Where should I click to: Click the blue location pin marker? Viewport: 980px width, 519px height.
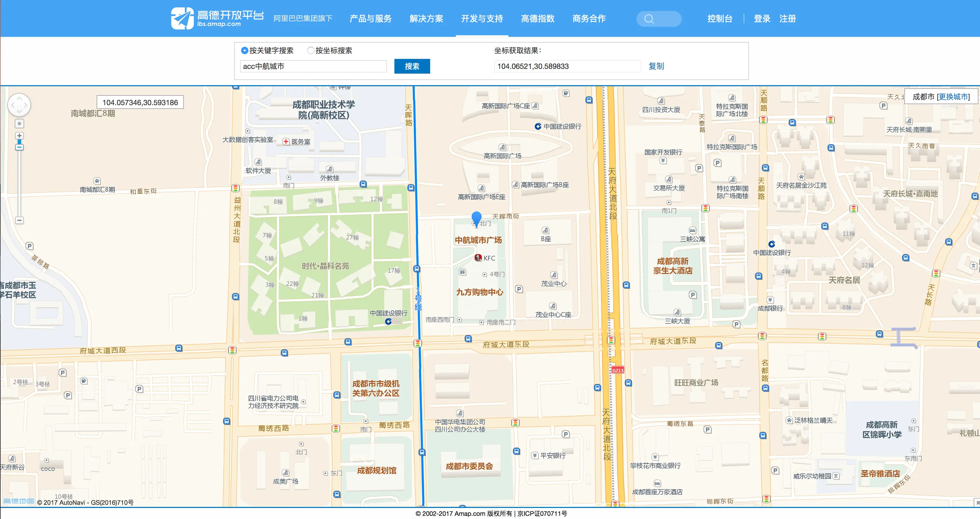click(x=476, y=218)
